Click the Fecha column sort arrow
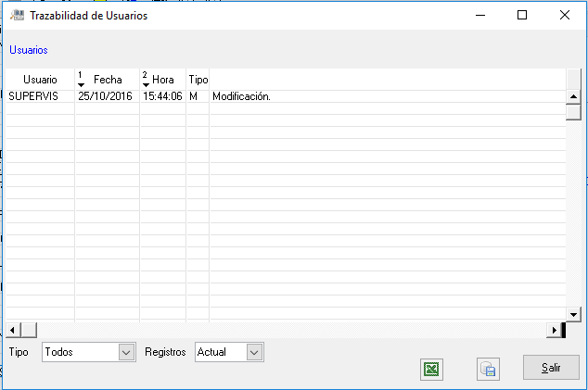Viewport: 588px width, 390px height. pos(82,84)
